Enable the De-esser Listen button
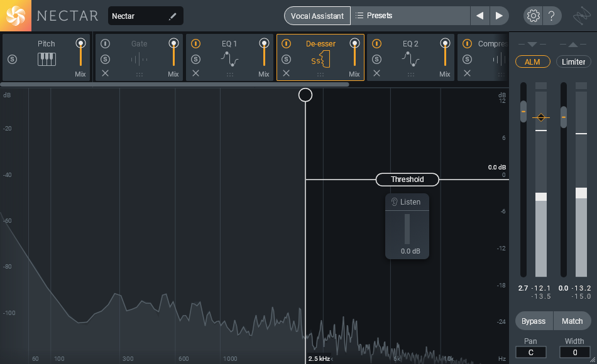 [407, 202]
